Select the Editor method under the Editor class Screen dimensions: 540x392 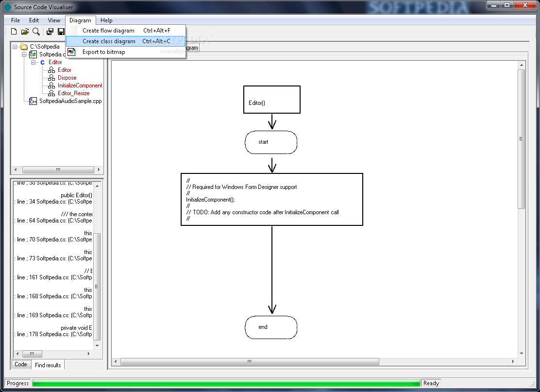[65, 70]
